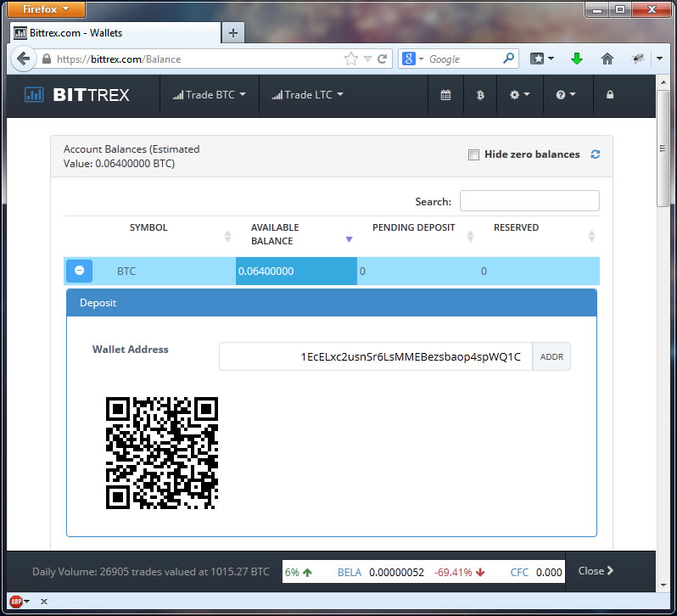Click into the balances Search field
The height and width of the screenshot is (616, 677).
pyautogui.click(x=529, y=201)
